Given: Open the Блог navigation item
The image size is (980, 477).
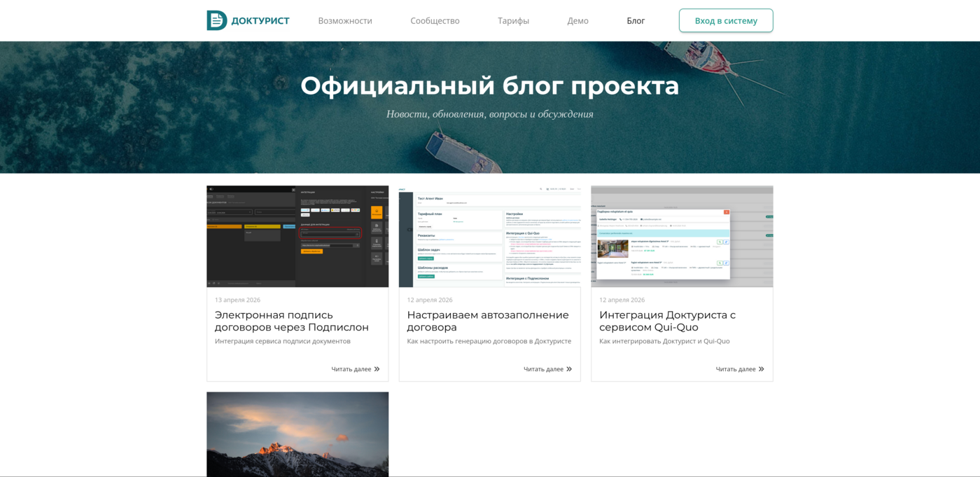Looking at the screenshot, I should (x=636, y=21).
